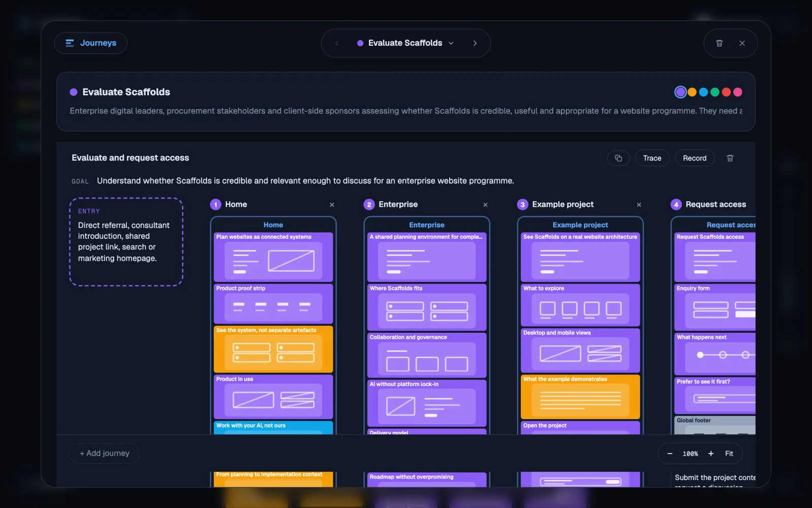This screenshot has width=812, height=508.
Task: Open the Enterprise page title link
Action: tap(427, 225)
